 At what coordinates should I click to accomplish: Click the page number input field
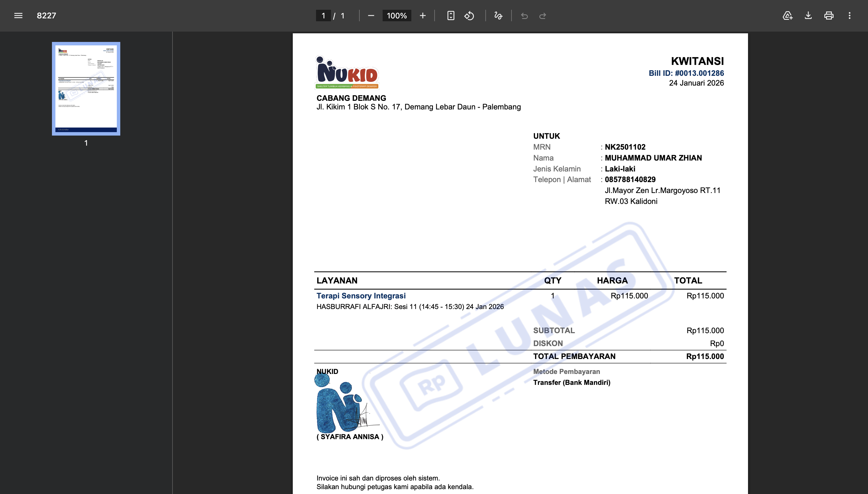[x=323, y=16]
